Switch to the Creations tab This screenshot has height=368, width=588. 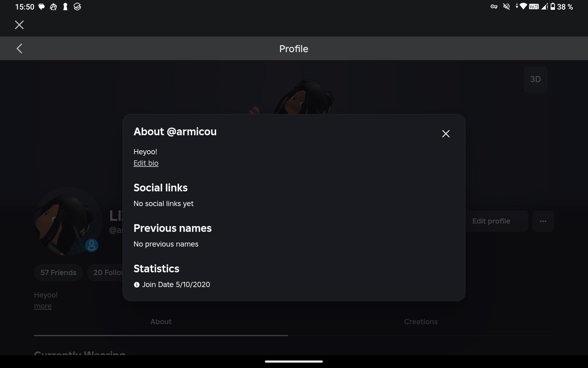pyautogui.click(x=420, y=322)
